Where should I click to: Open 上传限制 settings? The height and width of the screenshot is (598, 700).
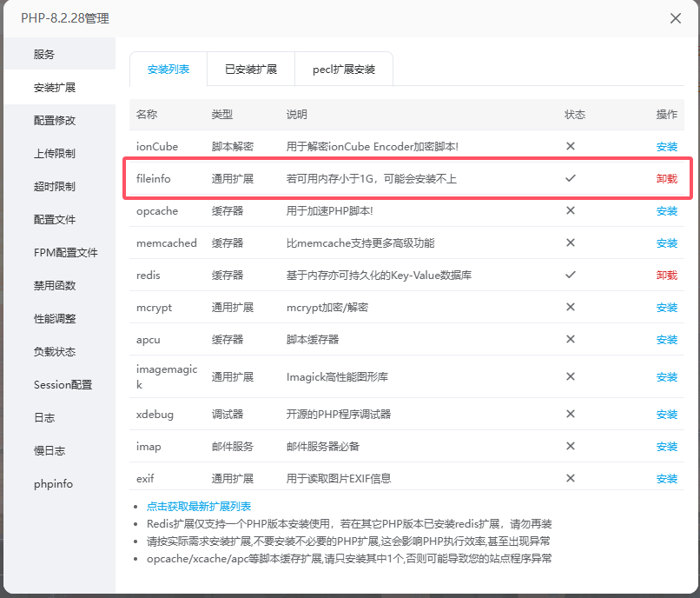[x=55, y=153]
